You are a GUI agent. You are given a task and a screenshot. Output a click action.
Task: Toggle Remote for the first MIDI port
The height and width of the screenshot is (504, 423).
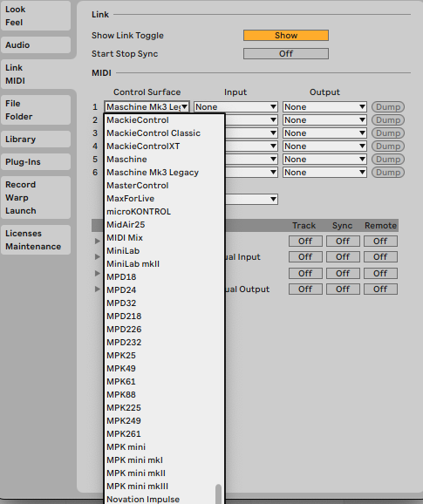tap(380, 241)
